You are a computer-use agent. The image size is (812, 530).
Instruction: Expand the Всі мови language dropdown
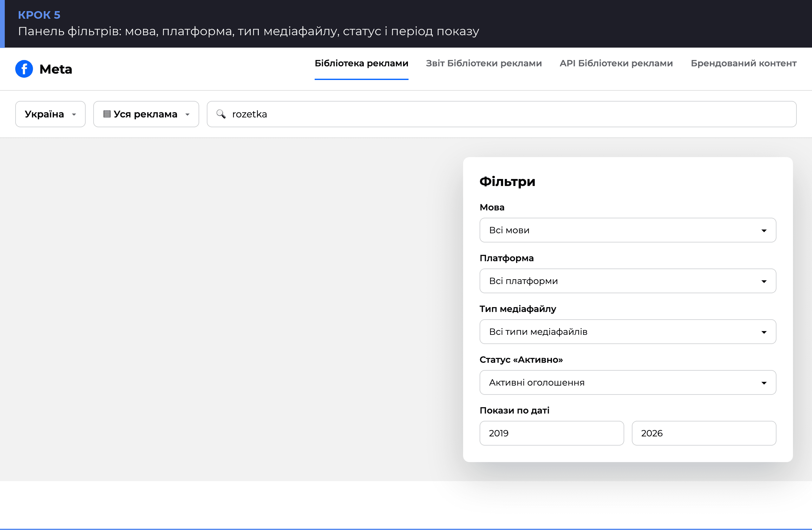point(628,230)
